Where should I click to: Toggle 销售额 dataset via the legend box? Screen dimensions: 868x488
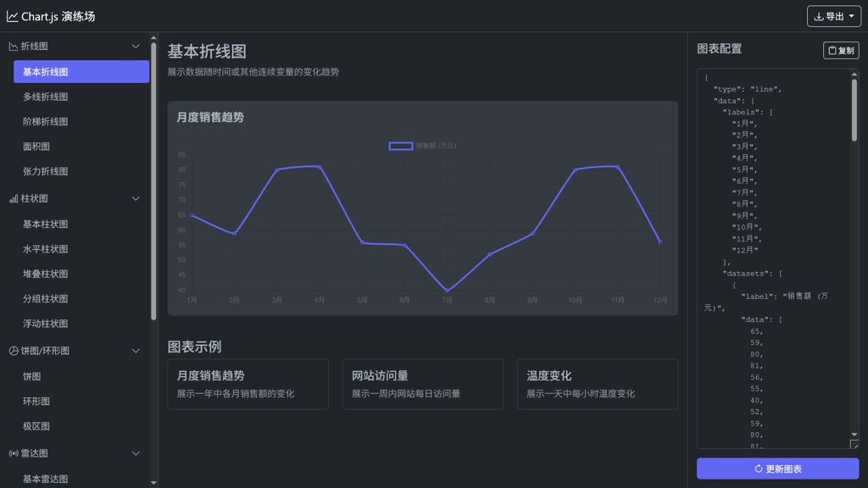[401, 146]
